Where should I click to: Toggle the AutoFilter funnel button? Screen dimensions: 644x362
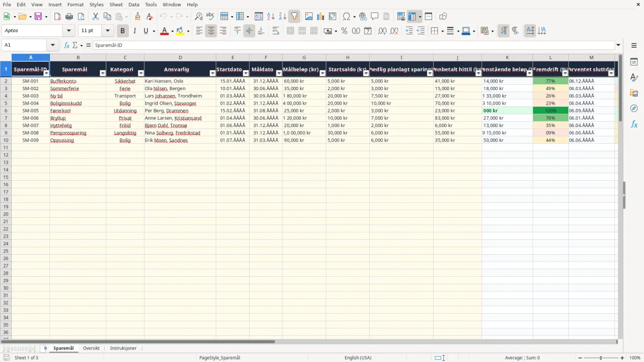pyautogui.click(x=294, y=17)
